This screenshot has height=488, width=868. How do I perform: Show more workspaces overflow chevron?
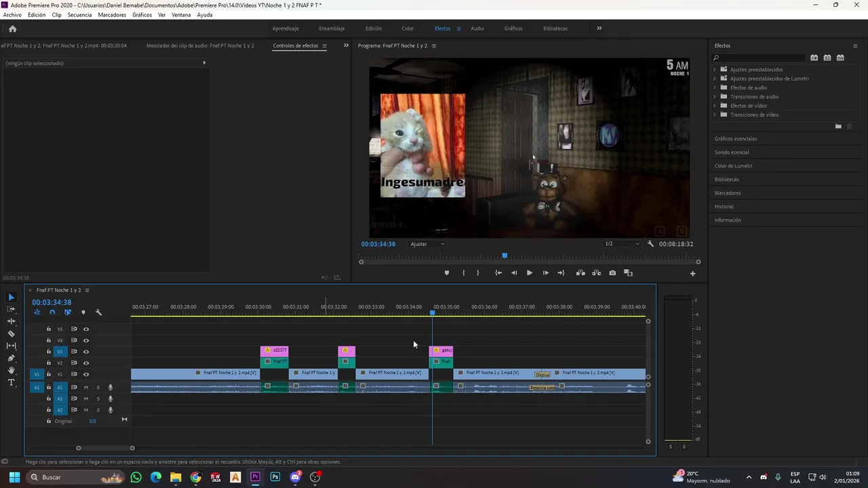coord(599,28)
